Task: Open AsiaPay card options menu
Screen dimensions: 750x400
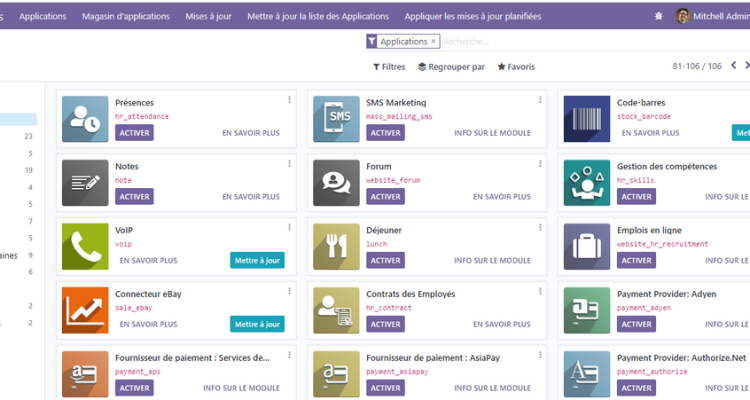Action: (540, 355)
